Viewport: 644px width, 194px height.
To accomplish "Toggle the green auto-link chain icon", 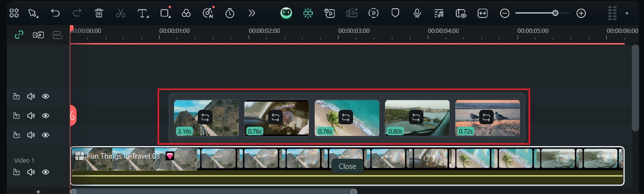I will click(x=19, y=35).
